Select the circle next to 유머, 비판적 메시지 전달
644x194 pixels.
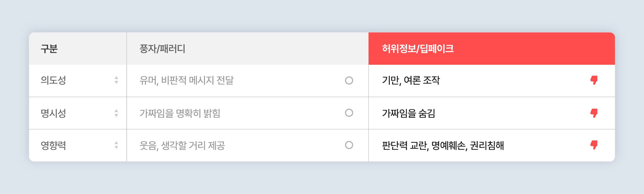tap(349, 81)
